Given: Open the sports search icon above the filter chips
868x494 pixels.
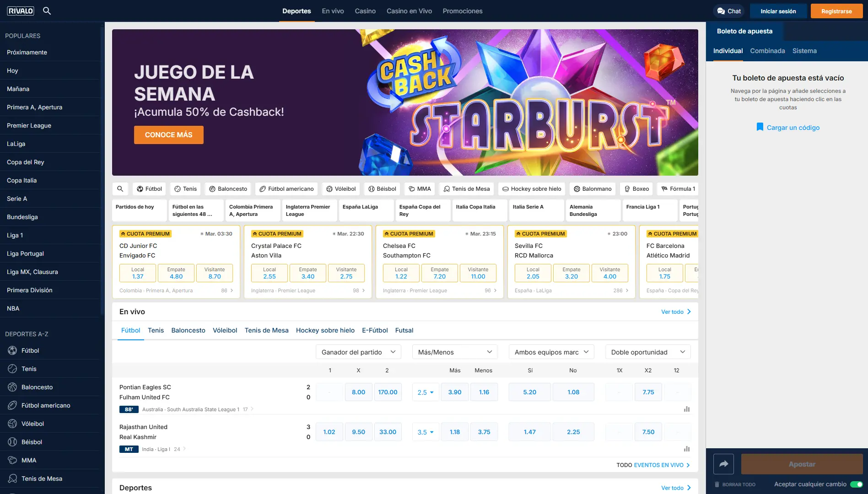Looking at the screenshot, I should [120, 188].
